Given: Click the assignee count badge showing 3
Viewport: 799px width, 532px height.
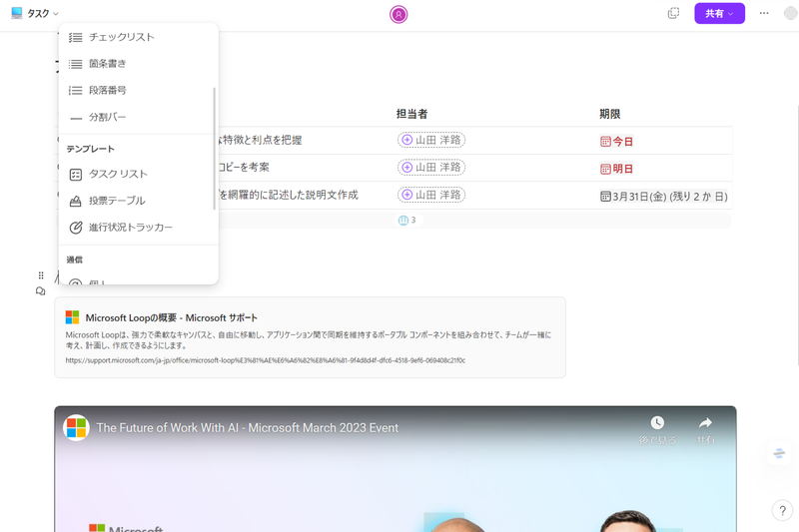Looking at the screenshot, I should pyautogui.click(x=406, y=220).
